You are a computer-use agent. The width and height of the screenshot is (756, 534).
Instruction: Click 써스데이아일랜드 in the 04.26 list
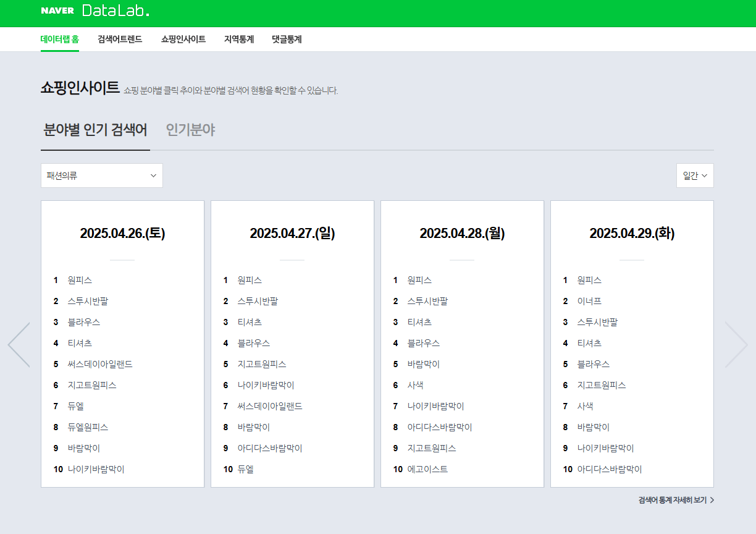point(100,364)
